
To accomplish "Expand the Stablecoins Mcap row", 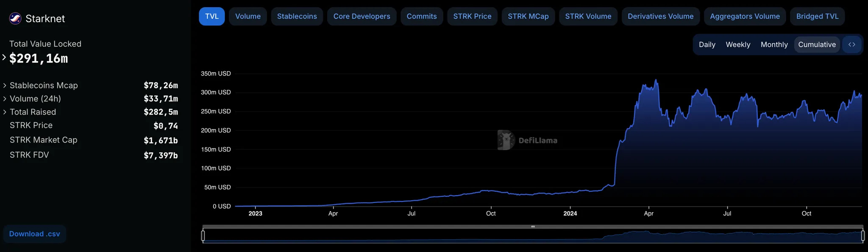I will click(x=5, y=85).
